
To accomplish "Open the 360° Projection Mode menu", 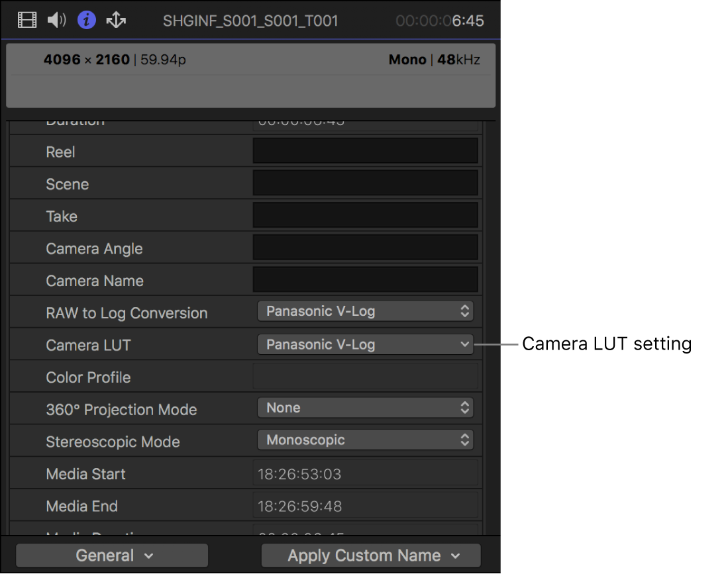I will (365, 408).
